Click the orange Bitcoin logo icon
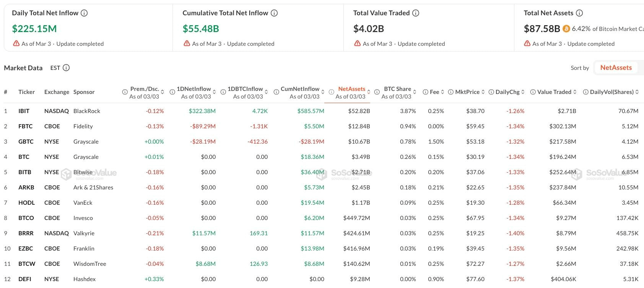The image size is (644, 288). click(x=566, y=29)
